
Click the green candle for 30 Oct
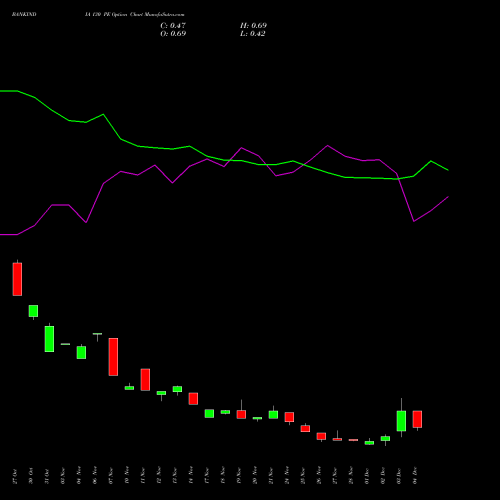[x=33, y=311]
